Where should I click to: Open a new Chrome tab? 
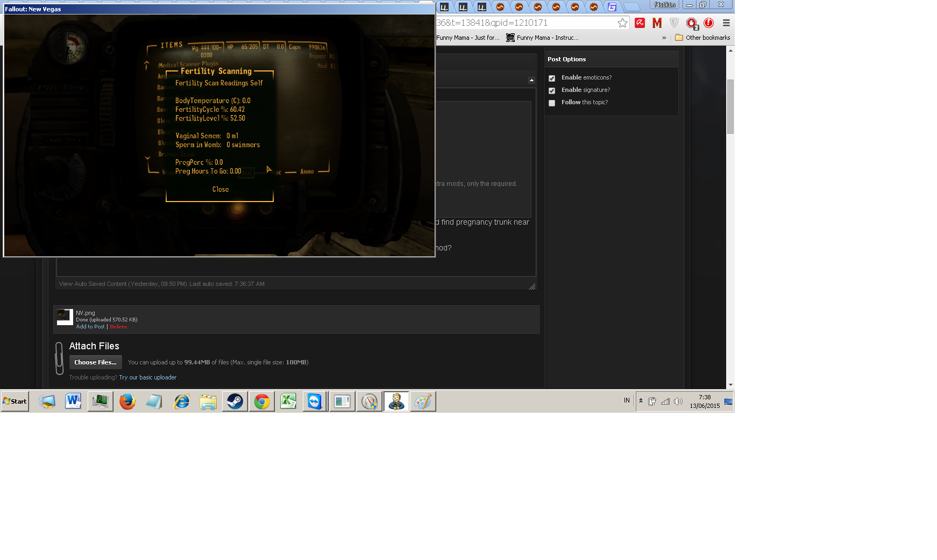tap(632, 7)
